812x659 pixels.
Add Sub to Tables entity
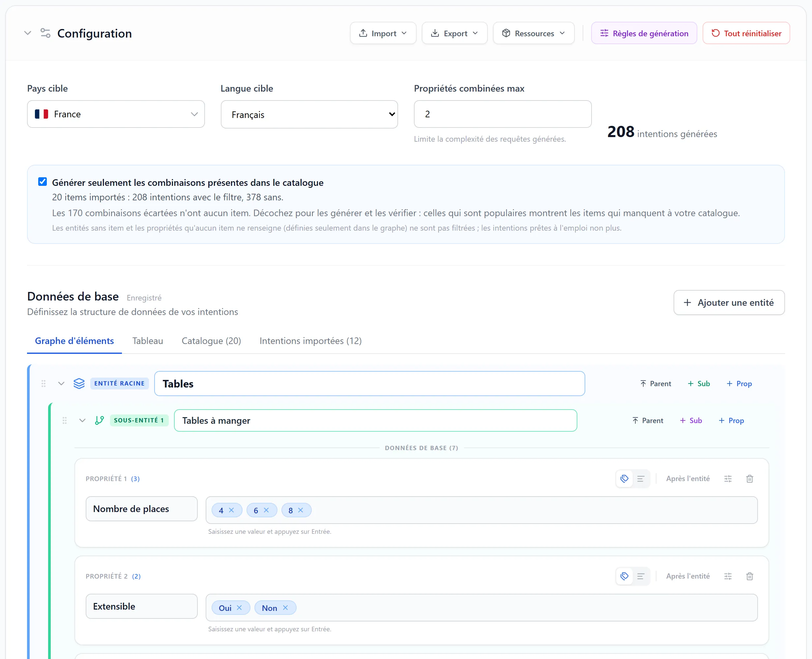point(699,384)
